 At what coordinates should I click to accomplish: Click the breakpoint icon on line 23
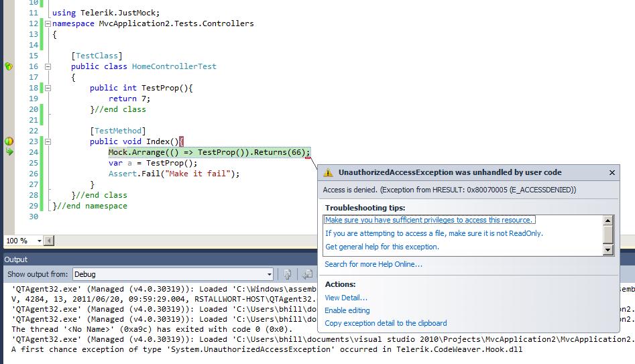pyautogui.click(x=9, y=141)
